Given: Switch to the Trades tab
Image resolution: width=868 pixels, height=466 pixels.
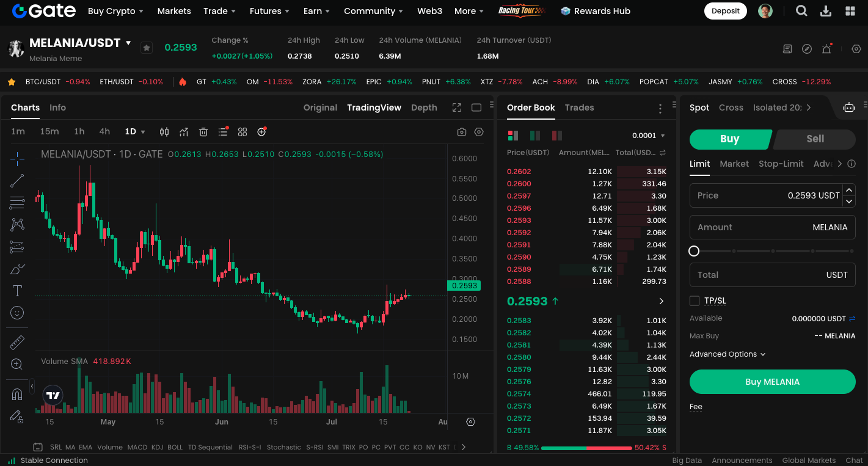Looking at the screenshot, I should 579,107.
